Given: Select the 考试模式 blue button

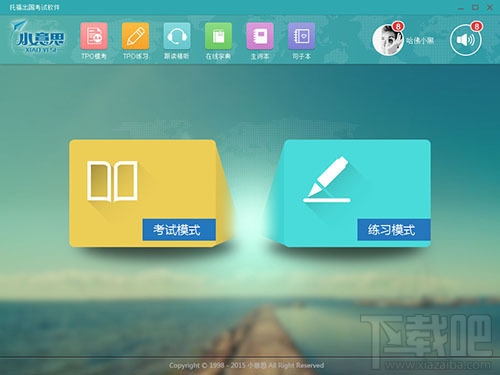Looking at the screenshot, I should (x=179, y=230).
